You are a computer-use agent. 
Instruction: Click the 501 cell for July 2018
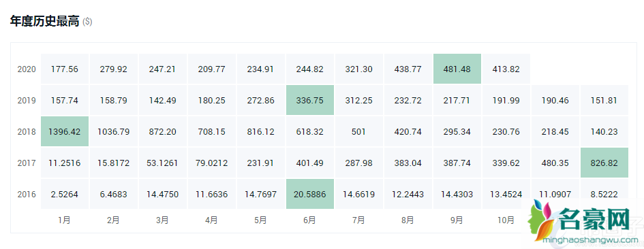pos(358,132)
